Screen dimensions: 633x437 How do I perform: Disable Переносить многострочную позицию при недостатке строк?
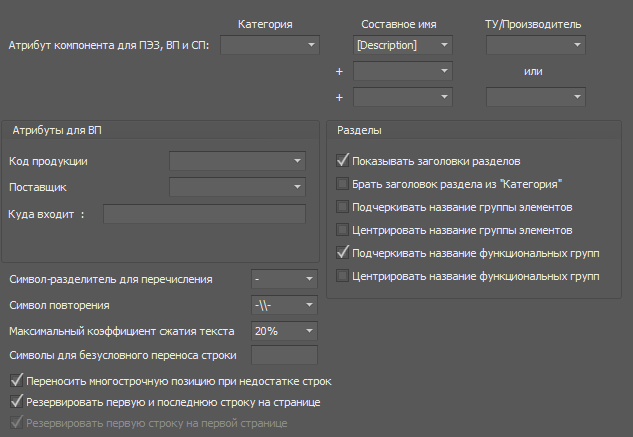click(17, 381)
